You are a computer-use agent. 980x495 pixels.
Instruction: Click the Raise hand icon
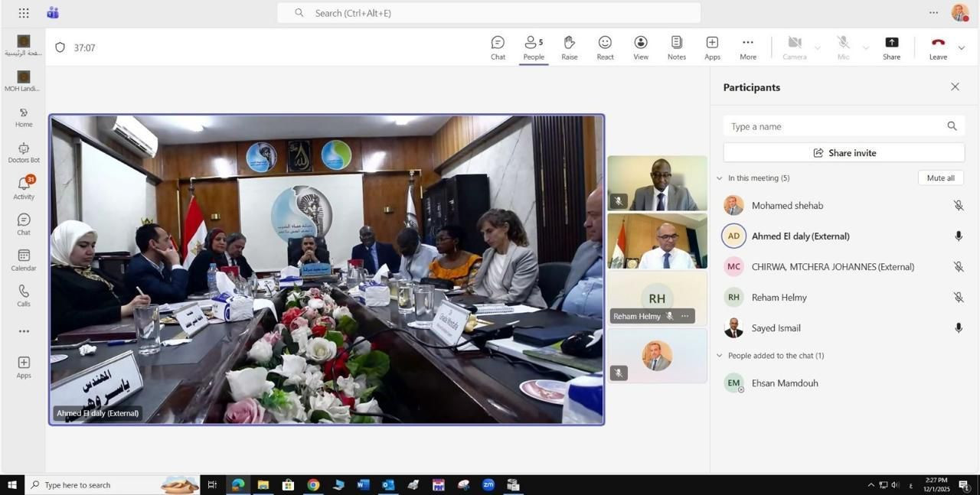[x=569, y=47]
